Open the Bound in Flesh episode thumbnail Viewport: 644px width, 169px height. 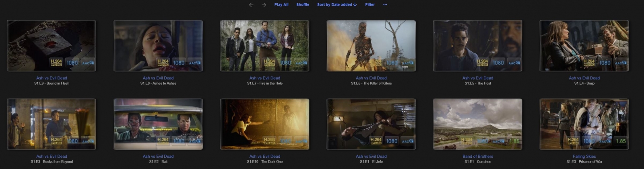click(x=52, y=46)
